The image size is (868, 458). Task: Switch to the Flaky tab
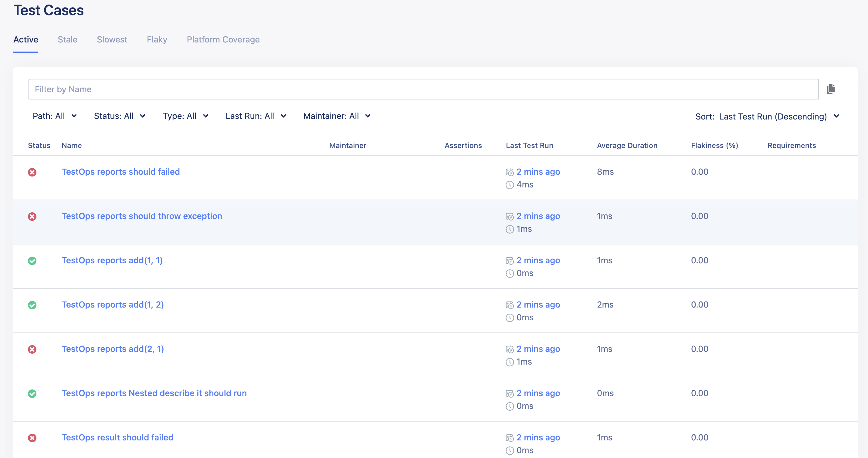pyautogui.click(x=157, y=39)
